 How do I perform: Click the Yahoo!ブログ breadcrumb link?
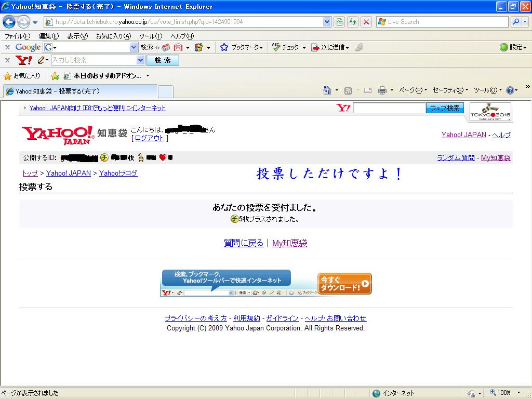(x=118, y=173)
